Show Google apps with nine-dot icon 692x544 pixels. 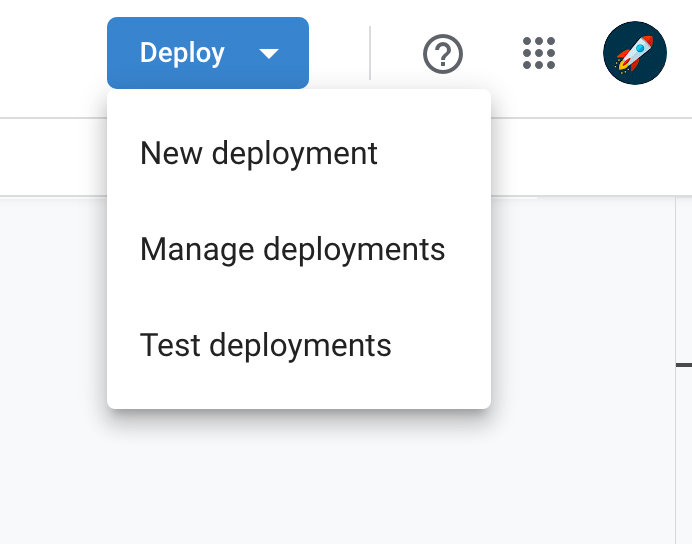coord(539,53)
